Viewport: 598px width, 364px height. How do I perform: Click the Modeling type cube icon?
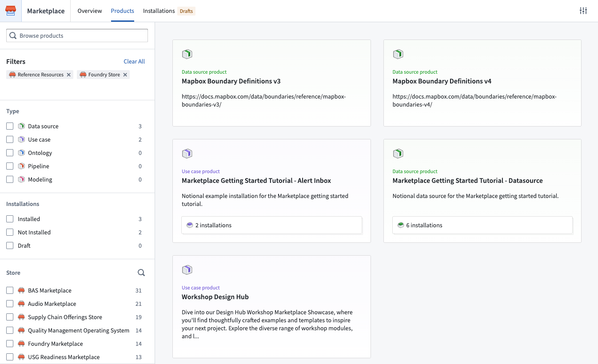pos(21,179)
